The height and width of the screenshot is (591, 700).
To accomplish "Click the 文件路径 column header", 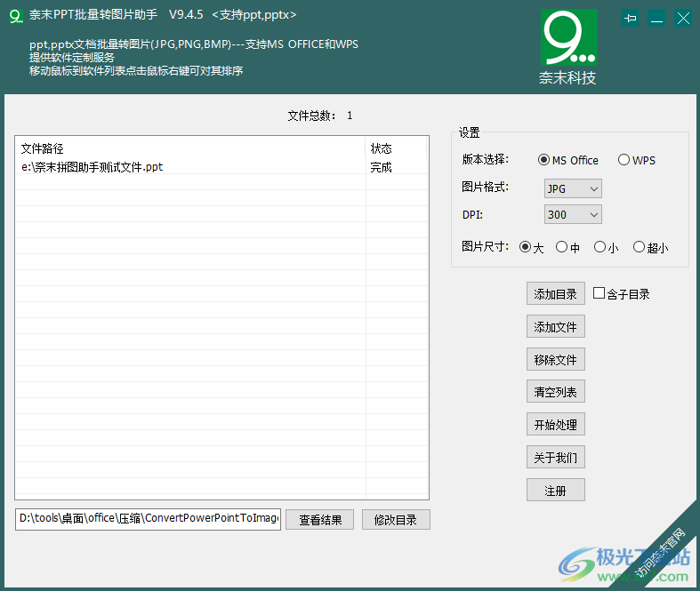I will tap(190, 148).
